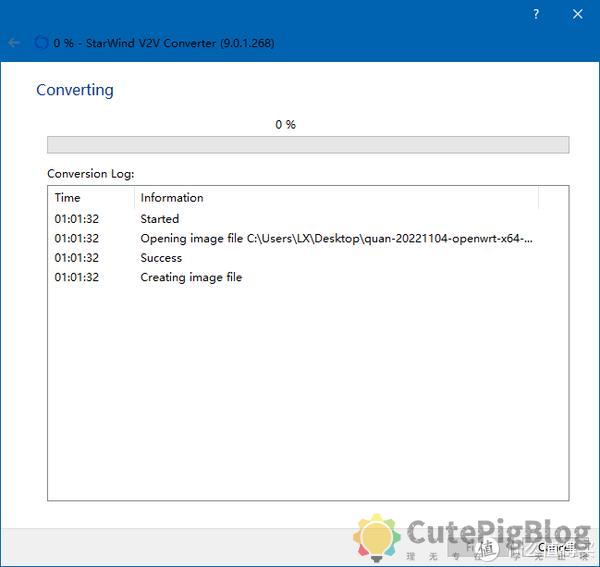Click the '0 %' progress percentage text
This screenshot has width=600, height=567.
pos(285,124)
